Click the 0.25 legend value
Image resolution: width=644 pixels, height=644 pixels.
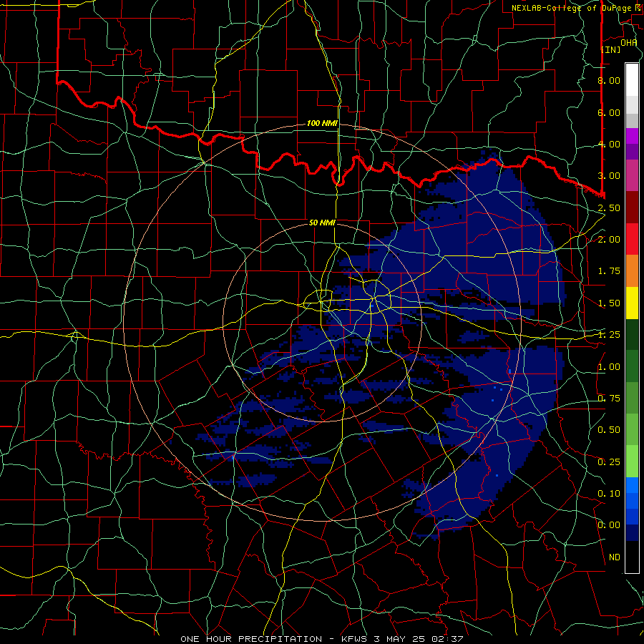coord(609,462)
